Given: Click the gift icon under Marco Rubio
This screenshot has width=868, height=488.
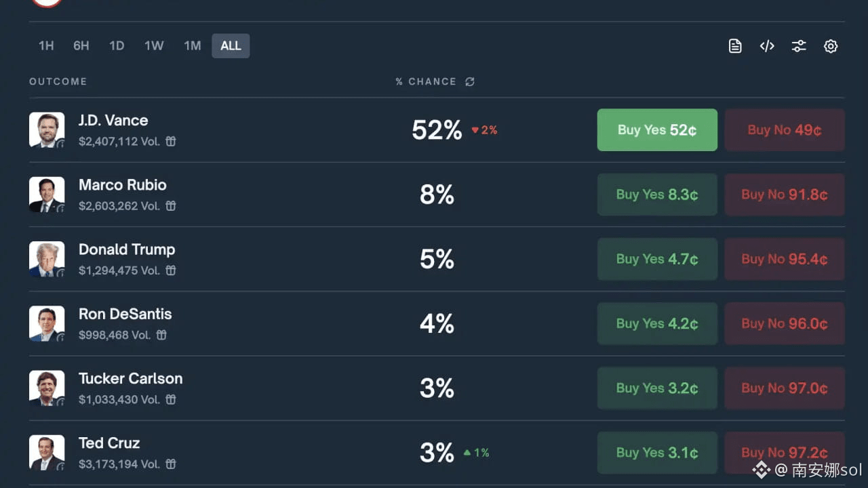Looking at the screenshot, I should (x=171, y=206).
